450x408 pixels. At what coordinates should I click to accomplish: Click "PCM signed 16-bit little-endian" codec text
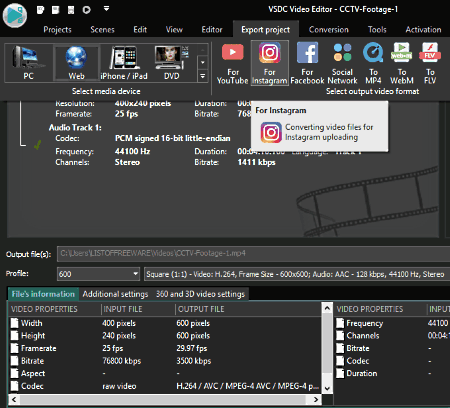(x=173, y=138)
